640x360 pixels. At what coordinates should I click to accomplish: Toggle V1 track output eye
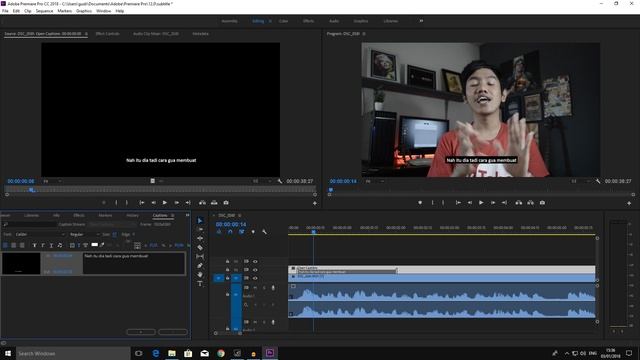[x=255, y=278]
